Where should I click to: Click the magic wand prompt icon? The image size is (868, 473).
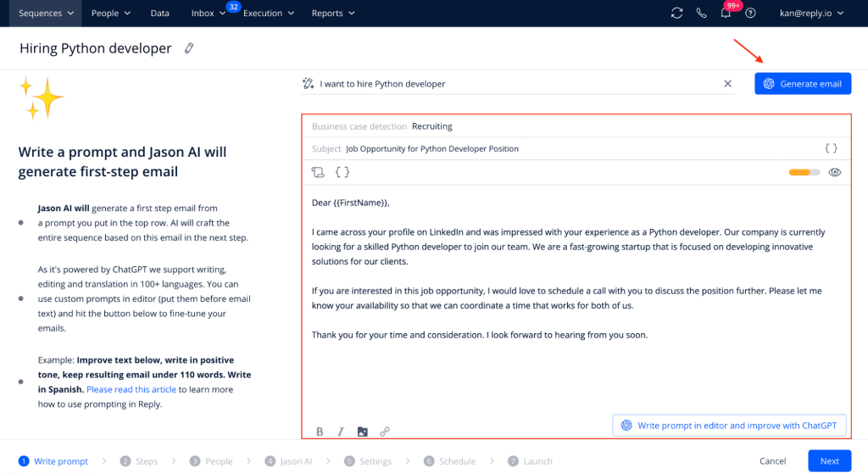(309, 84)
